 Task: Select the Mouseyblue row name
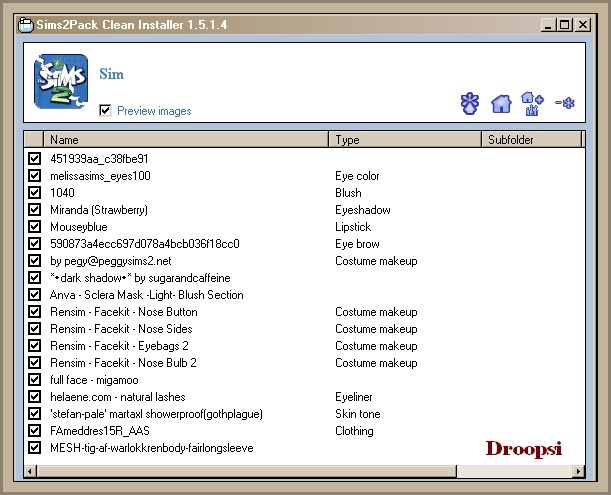[79, 227]
